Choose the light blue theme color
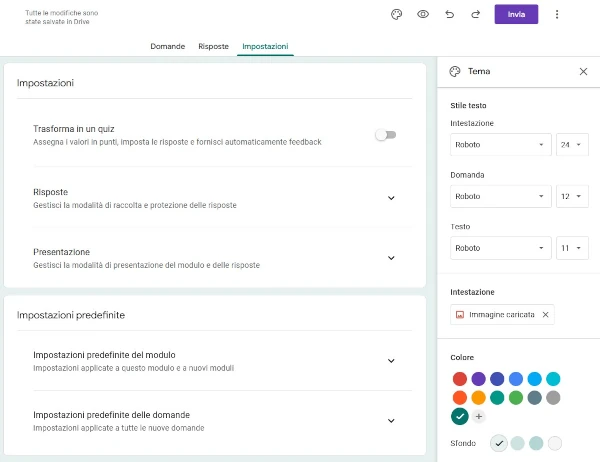The width and height of the screenshot is (600, 462). click(x=535, y=379)
